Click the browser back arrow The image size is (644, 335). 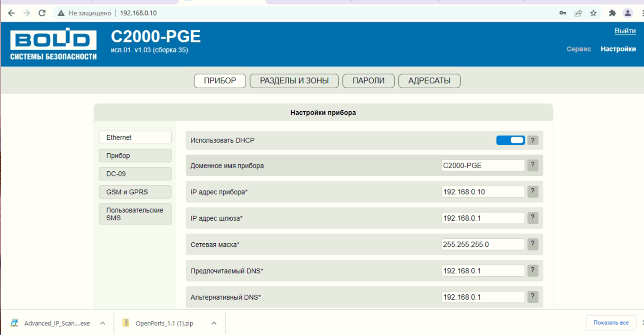(x=11, y=13)
